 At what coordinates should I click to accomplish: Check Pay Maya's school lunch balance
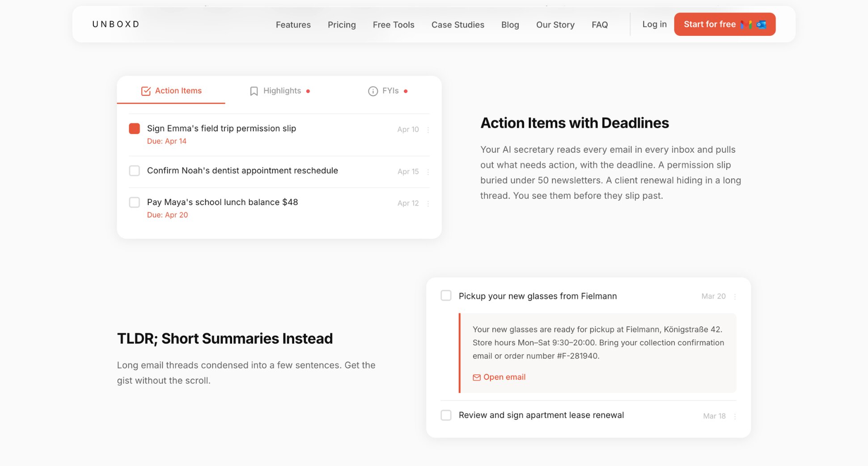point(134,202)
